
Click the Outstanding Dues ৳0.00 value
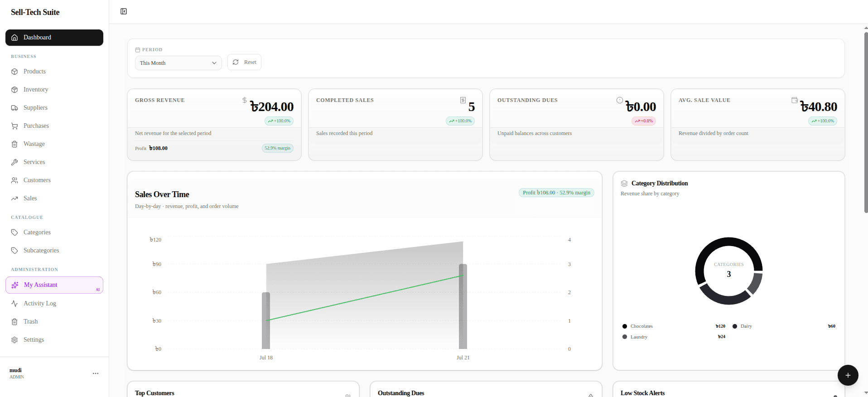(641, 107)
